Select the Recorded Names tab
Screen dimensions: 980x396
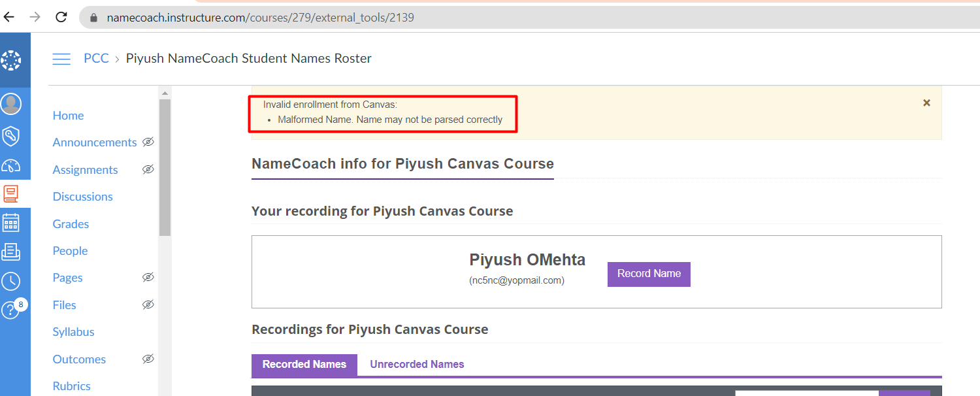(x=304, y=365)
